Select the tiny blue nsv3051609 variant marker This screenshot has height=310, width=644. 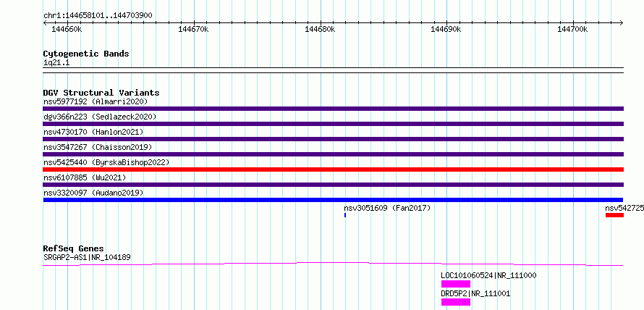[345, 215]
